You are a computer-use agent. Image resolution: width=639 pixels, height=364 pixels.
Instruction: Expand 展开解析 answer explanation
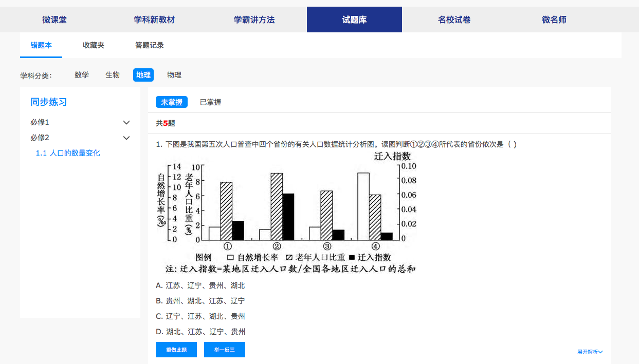coord(590,352)
